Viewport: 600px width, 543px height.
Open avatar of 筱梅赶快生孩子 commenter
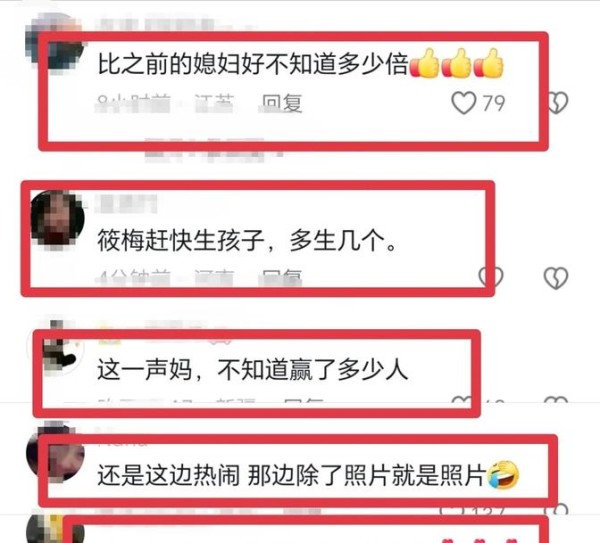click(x=57, y=219)
